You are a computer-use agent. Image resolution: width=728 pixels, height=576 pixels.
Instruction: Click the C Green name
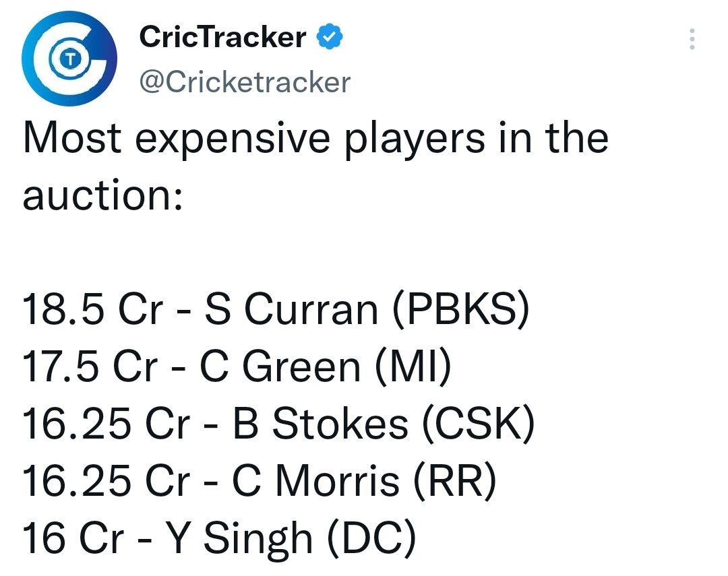click(x=280, y=366)
